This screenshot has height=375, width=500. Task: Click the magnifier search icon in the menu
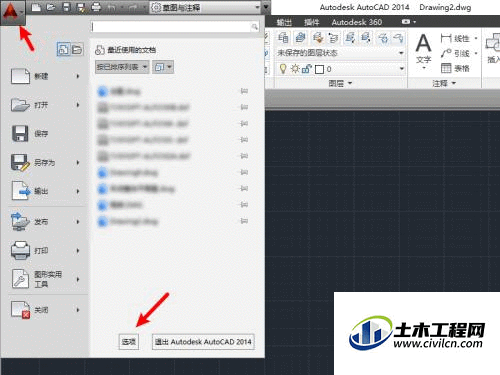click(254, 27)
